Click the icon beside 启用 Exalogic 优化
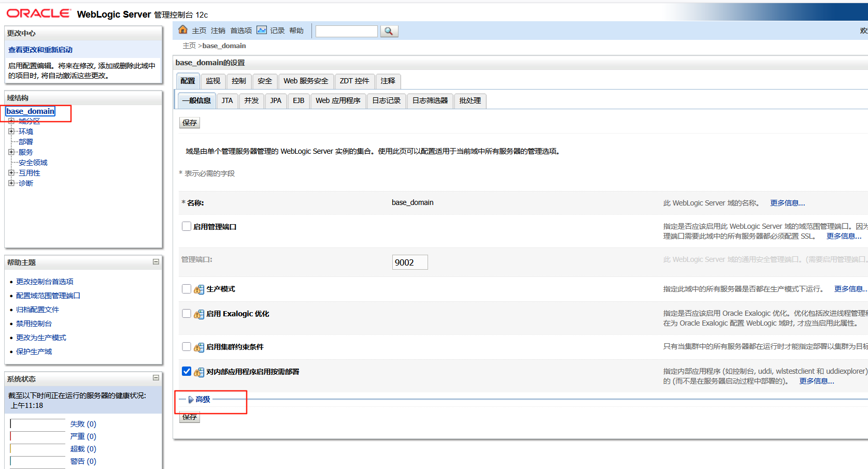The width and height of the screenshot is (868, 469). coord(199,314)
